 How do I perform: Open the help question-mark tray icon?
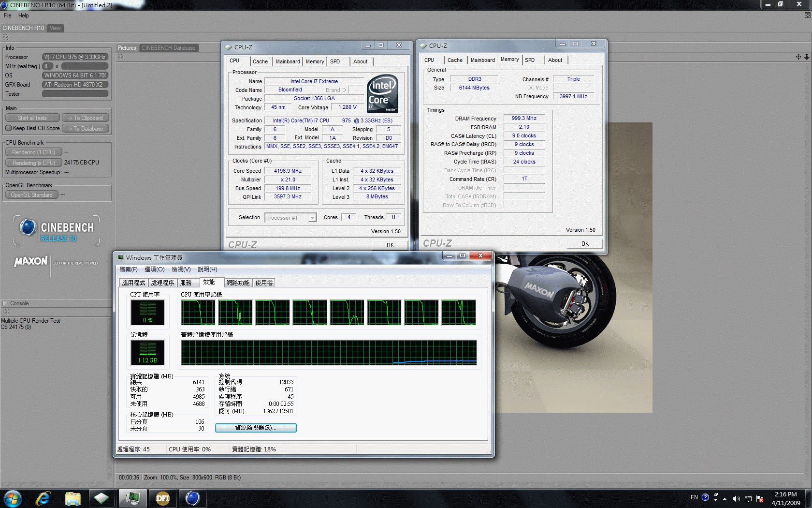(705, 497)
